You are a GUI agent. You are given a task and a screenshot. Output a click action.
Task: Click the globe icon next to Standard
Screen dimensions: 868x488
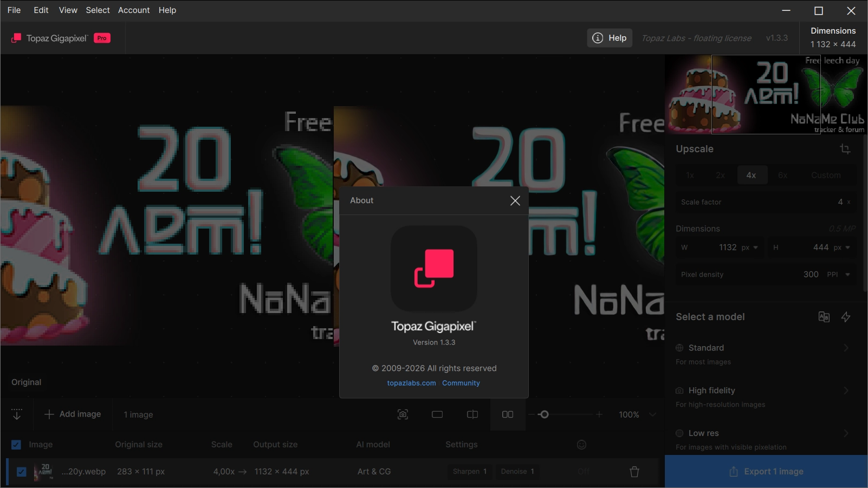(x=679, y=348)
